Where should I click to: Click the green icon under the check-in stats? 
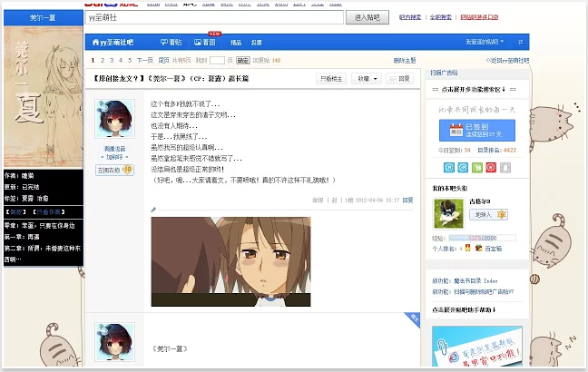tap(477, 168)
